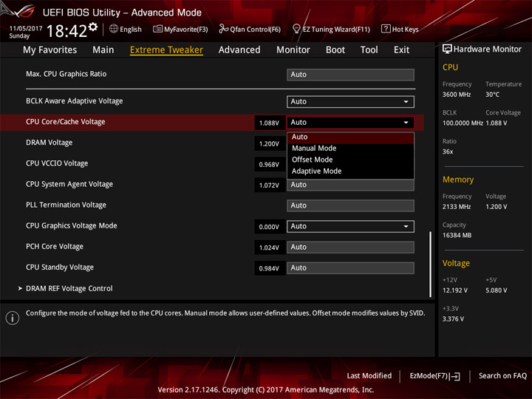Go to the Advanced tab
532x399 pixels.
[239, 50]
